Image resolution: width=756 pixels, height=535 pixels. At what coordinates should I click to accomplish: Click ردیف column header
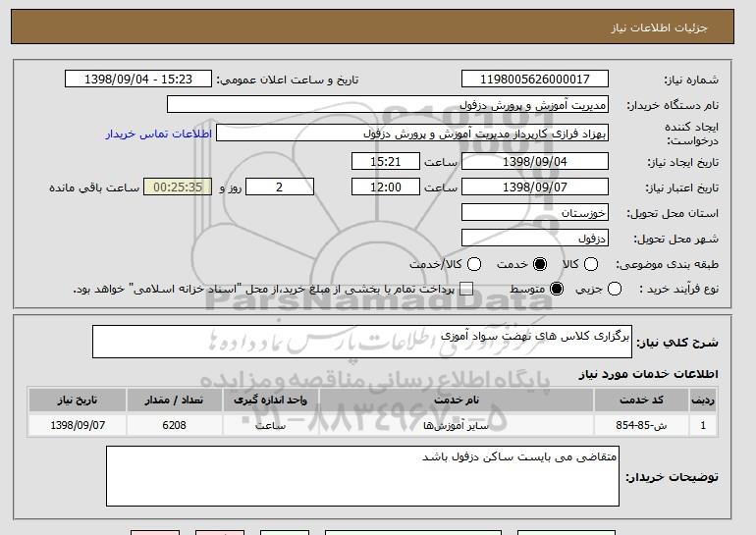[x=703, y=401]
